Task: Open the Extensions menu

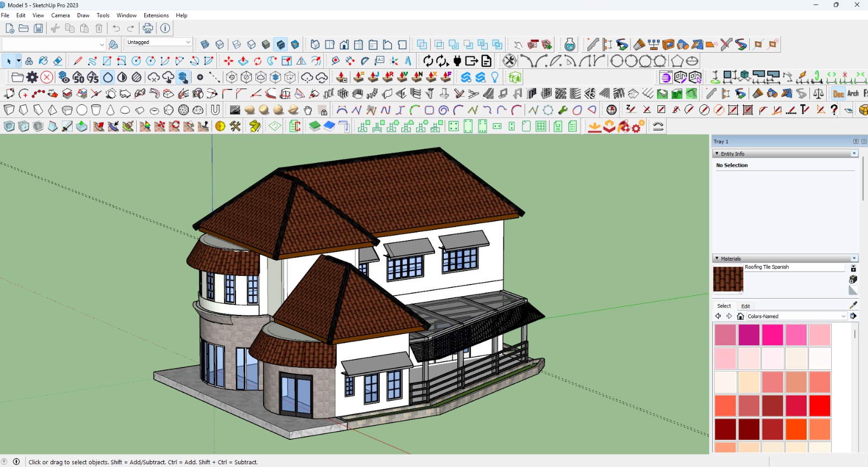Action: (156, 15)
